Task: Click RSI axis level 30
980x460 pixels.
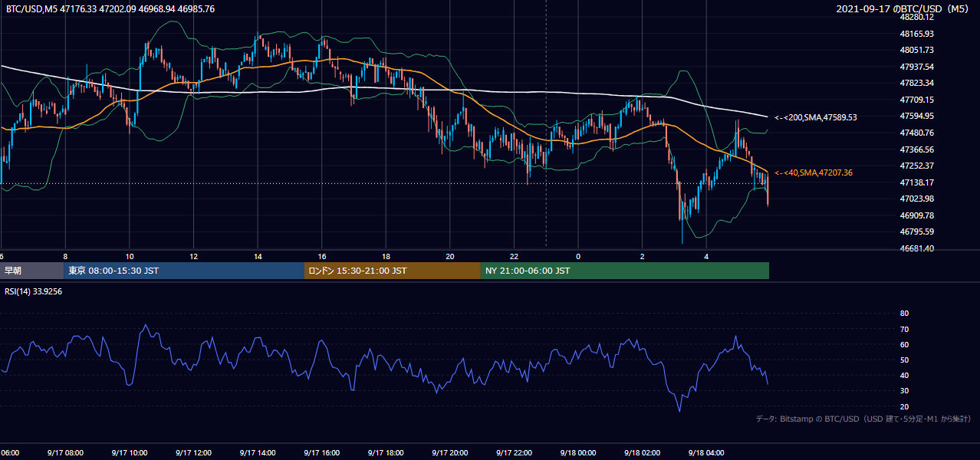Action: pos(904,391)
